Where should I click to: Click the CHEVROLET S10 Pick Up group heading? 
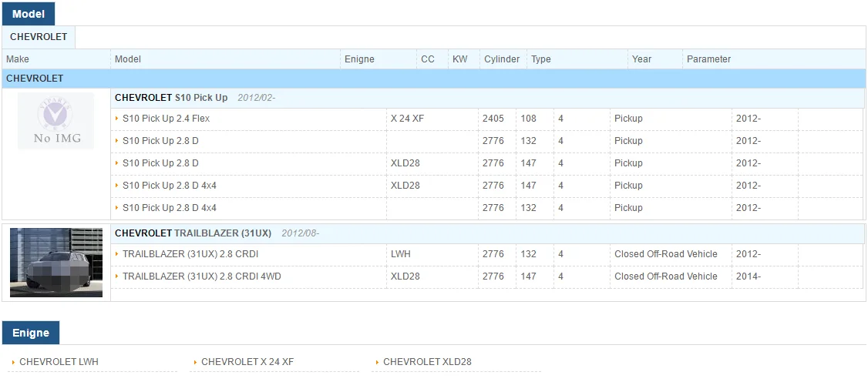click(x=171, y=97)
